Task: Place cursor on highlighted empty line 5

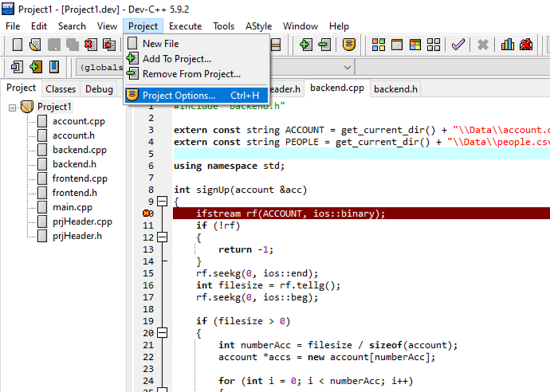Action: pyautogui.click(x=361, y=153)
